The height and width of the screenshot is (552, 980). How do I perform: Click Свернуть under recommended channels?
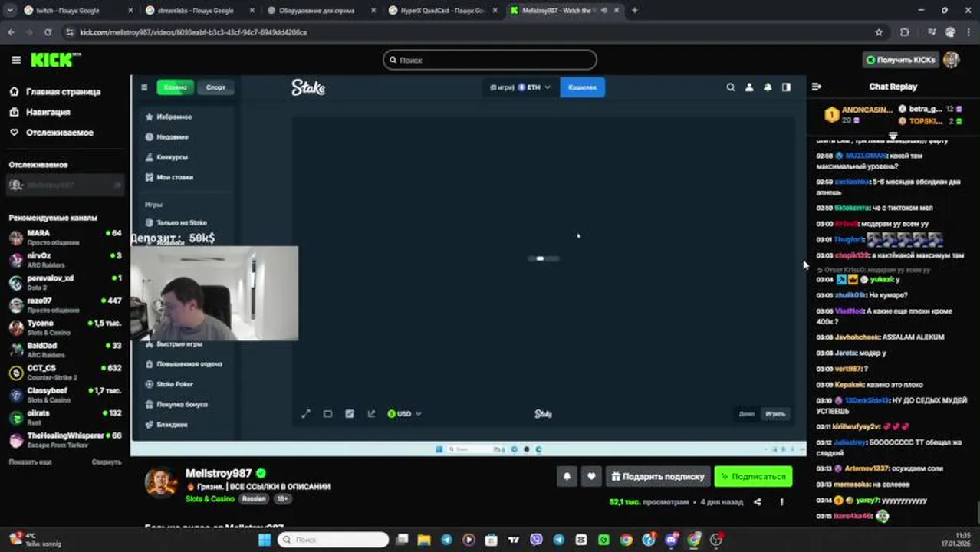pyautogui.click(x=107, y=462)
